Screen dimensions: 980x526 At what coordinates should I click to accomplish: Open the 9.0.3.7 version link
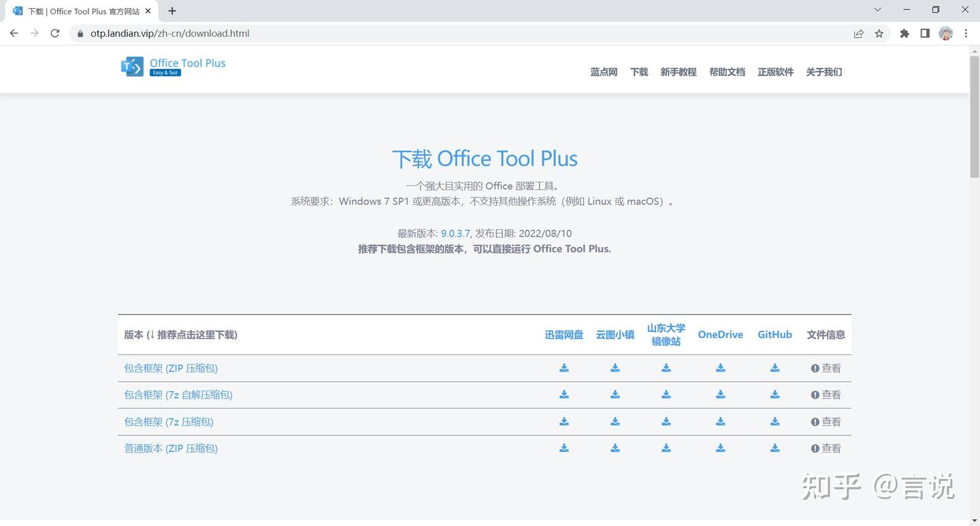(455, 233)
